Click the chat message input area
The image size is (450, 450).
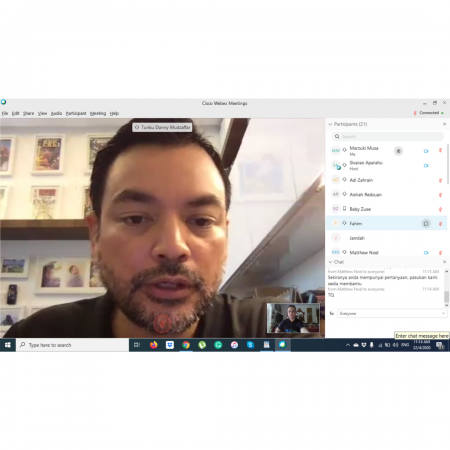pos(387,328)
